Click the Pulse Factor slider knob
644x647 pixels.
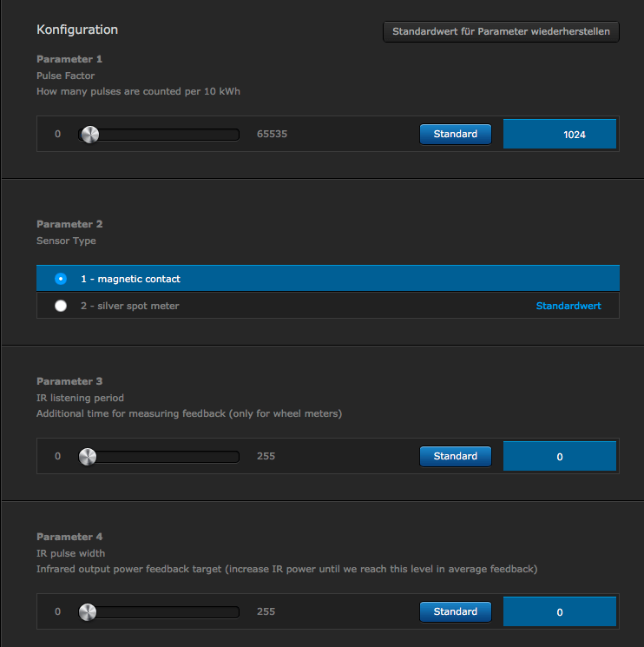pos(89,135)
